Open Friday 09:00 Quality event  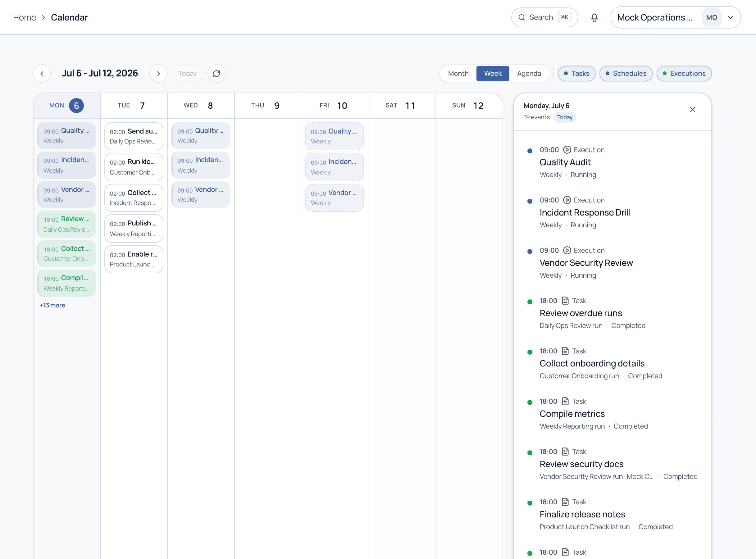click(334, 136)
